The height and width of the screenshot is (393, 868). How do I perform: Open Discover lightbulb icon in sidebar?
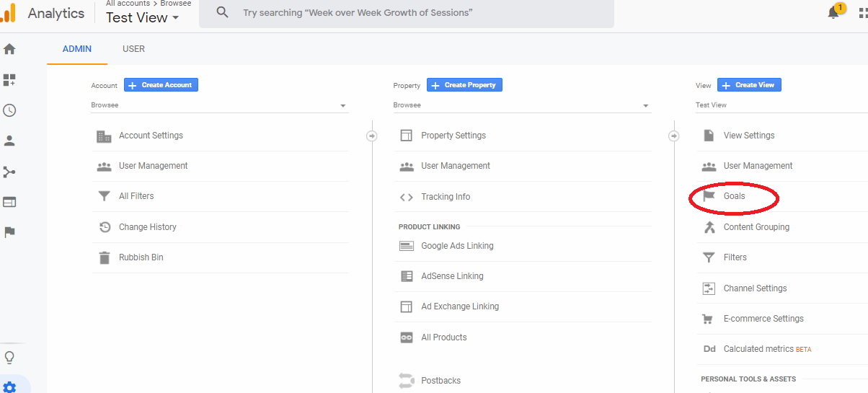click(9, 358)
